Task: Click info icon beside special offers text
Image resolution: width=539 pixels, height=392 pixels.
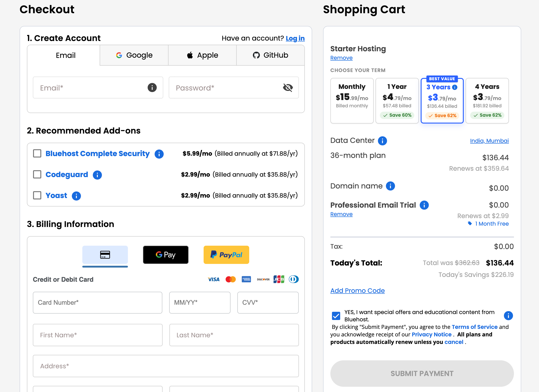Action: (508, 316)
